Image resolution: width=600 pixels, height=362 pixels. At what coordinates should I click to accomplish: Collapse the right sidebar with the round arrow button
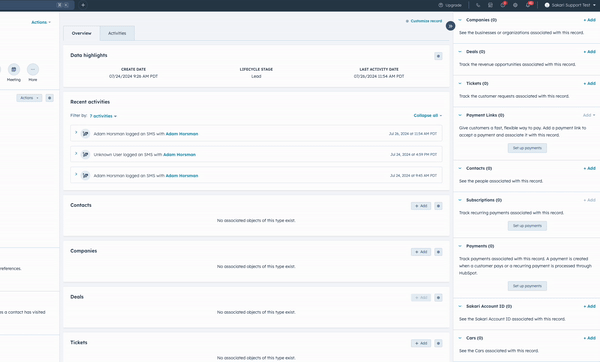(x=450, y=26)
